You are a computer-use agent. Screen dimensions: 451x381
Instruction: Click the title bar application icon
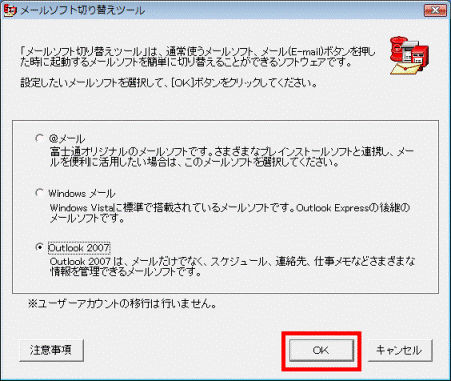(10, 10)
